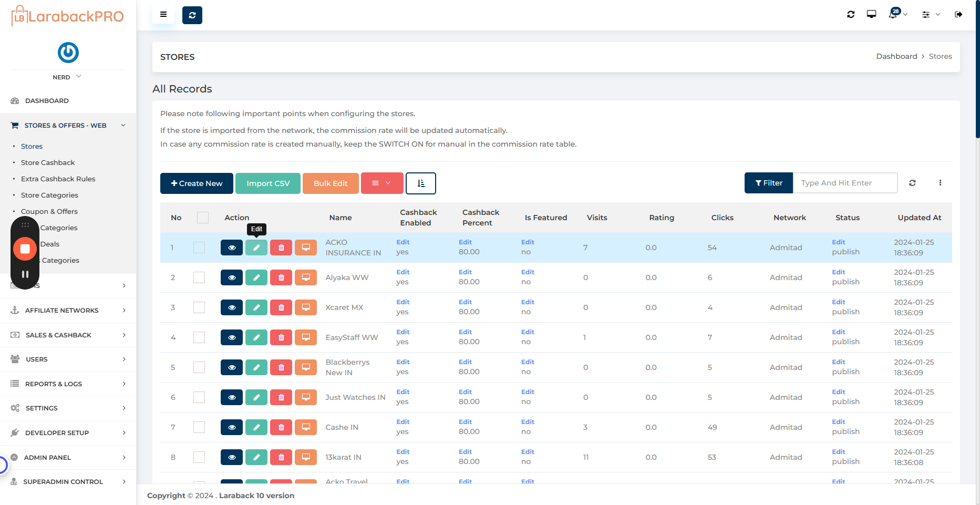Open monitor icon for 13karat IN
Image resolution: width=980 pixels, height=505 pixels.
click(x=306, y=457)
